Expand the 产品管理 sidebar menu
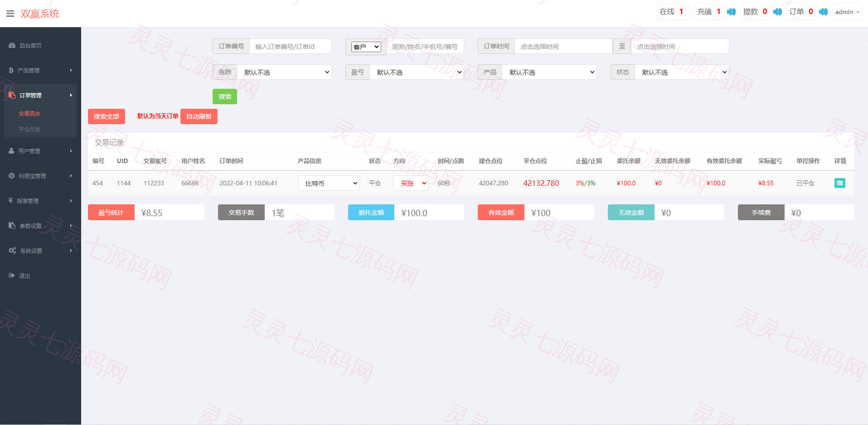The image size is (868, 425). click(40, 70)
